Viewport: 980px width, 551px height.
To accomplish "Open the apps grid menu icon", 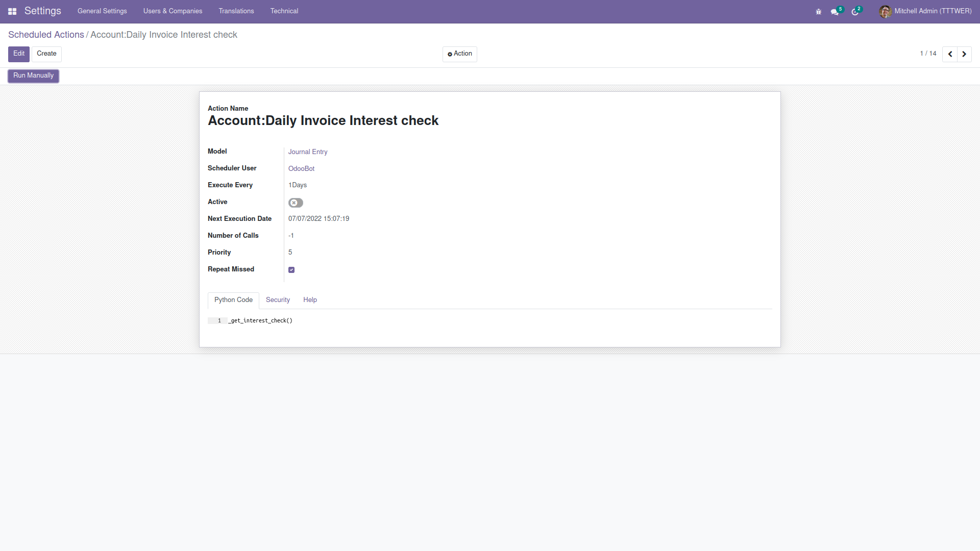I will pos(12,11).
